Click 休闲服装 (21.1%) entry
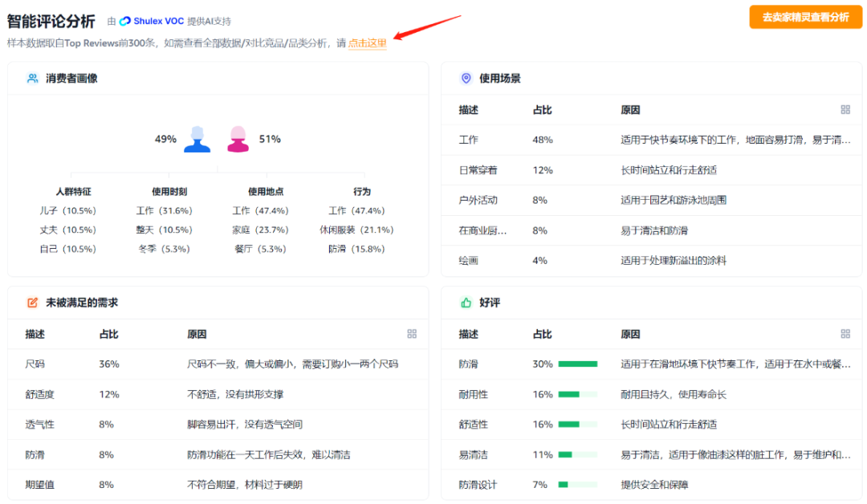The image size is (867, 504). [356, 230]
